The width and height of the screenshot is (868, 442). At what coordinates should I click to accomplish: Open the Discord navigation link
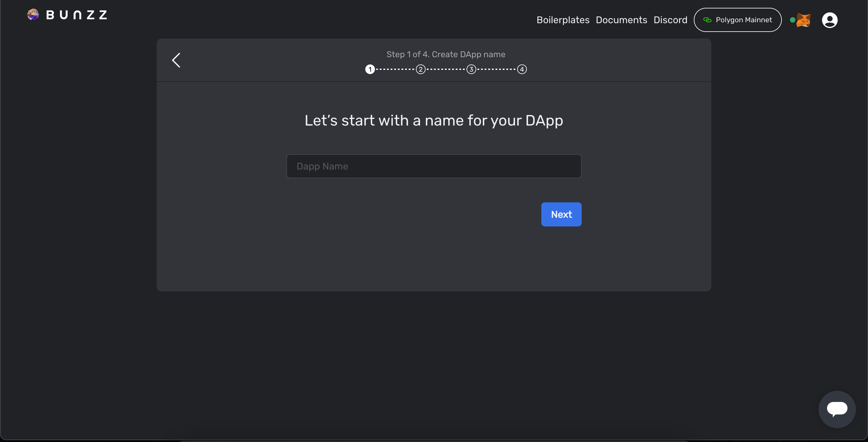670,20
